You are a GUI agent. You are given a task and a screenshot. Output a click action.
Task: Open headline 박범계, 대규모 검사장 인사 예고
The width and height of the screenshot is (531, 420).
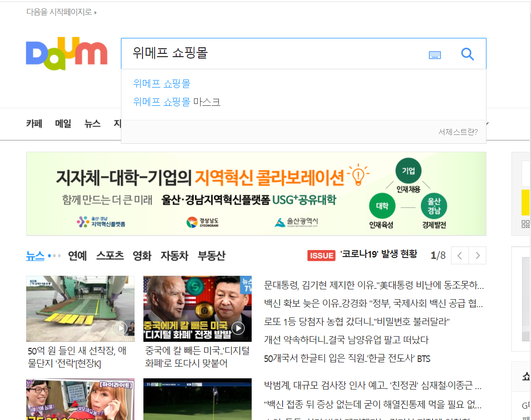click(373, 385)
